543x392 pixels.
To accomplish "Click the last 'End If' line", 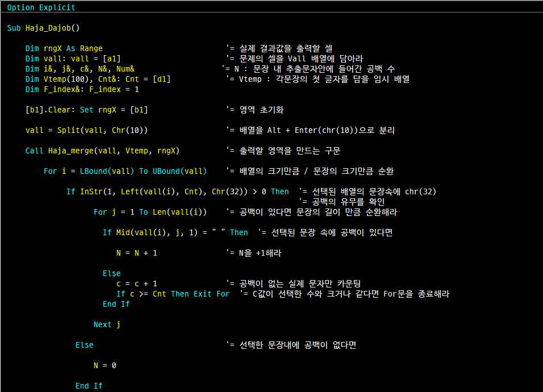I will pyautogui.click(x=89, y=386).
